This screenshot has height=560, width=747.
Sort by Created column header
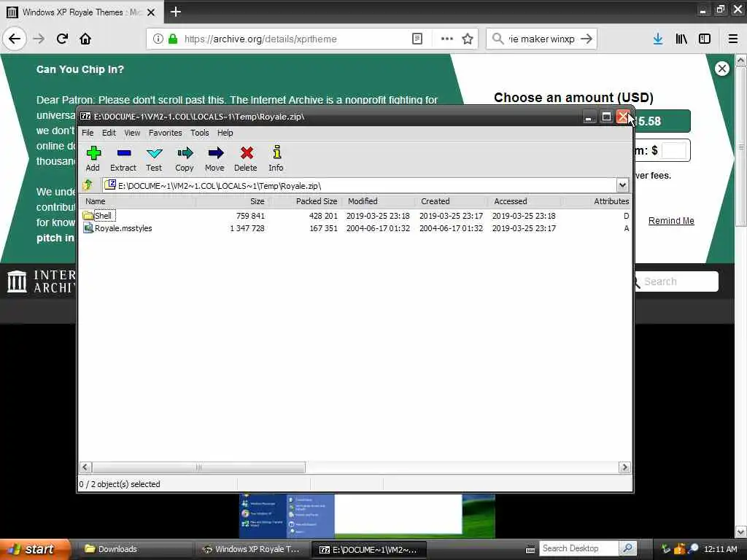[451, 201]
